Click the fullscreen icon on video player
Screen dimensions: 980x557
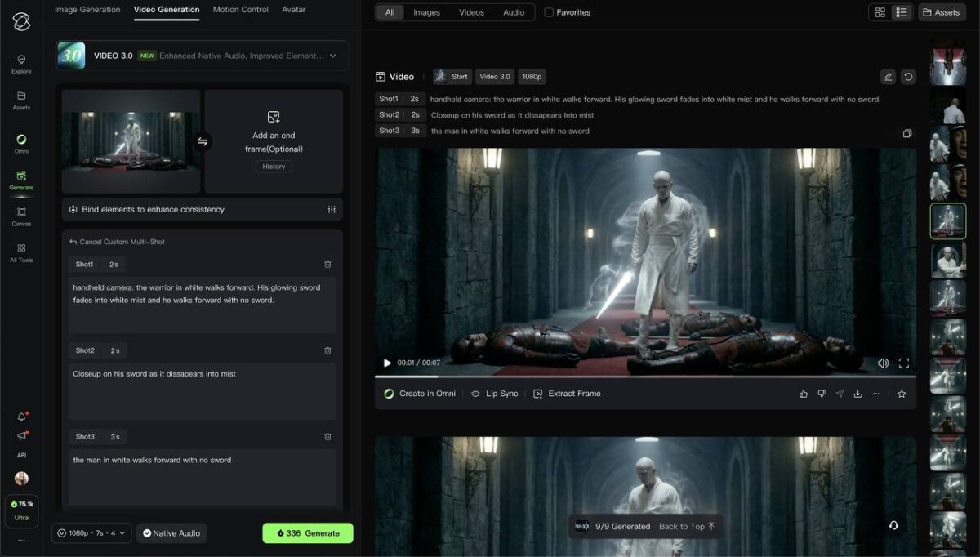pyautogui.click(x=904, y=363)
